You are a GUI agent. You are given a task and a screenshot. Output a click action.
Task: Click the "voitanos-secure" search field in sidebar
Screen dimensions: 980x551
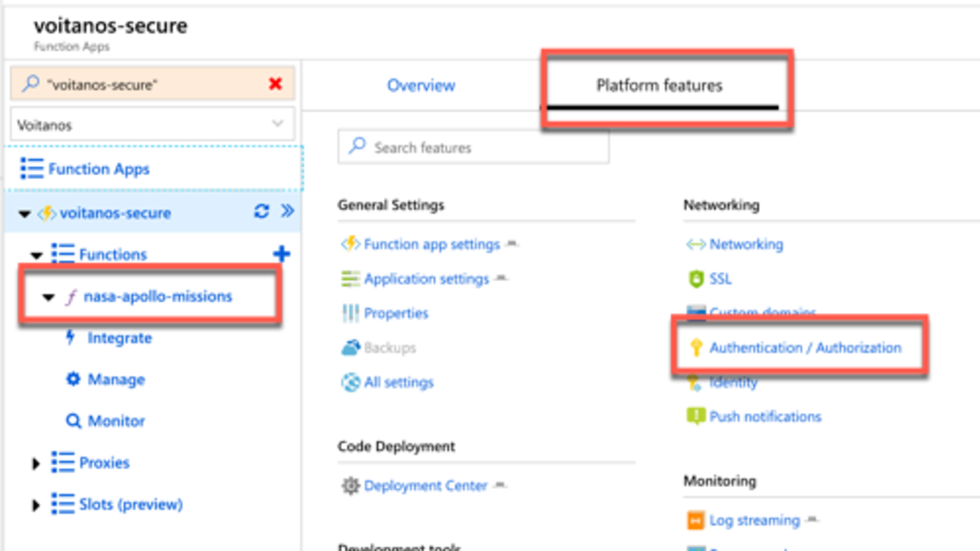[152, 84]
